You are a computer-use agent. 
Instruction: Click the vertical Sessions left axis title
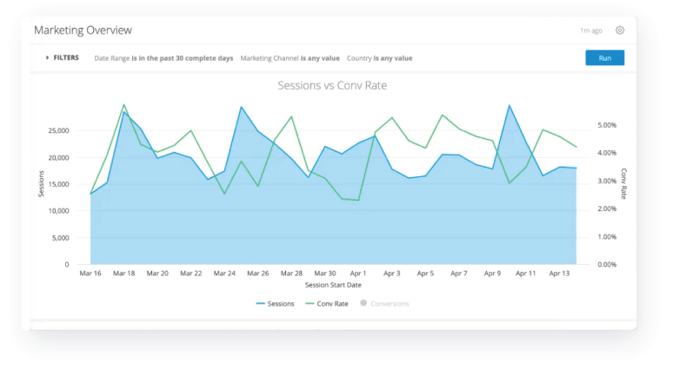coord(41,184)
